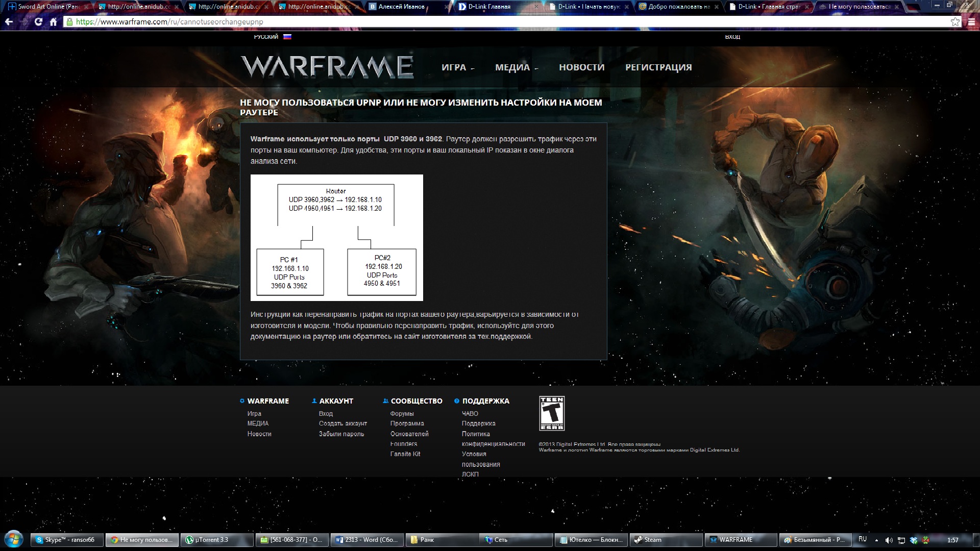Bookmark page with the star icon
This screenshot has height=551, width=980.
955,21
